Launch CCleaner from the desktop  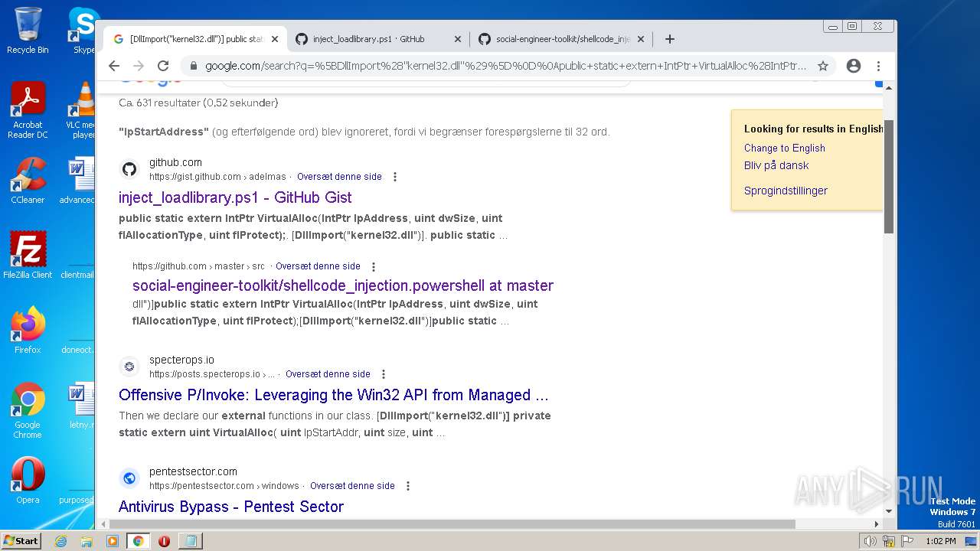pos(28,181)
